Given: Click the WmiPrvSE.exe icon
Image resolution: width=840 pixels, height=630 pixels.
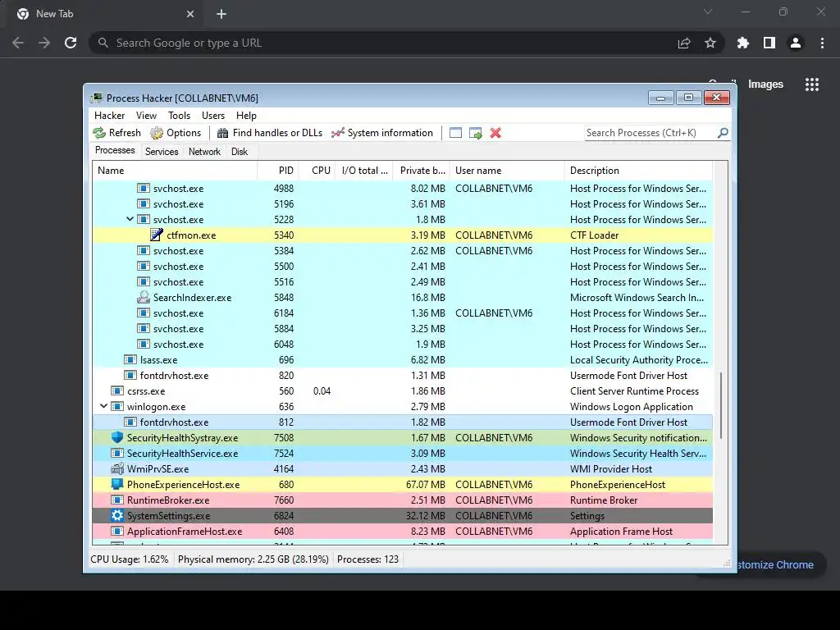Looking at the screenshot, I should tap(116, 468).
